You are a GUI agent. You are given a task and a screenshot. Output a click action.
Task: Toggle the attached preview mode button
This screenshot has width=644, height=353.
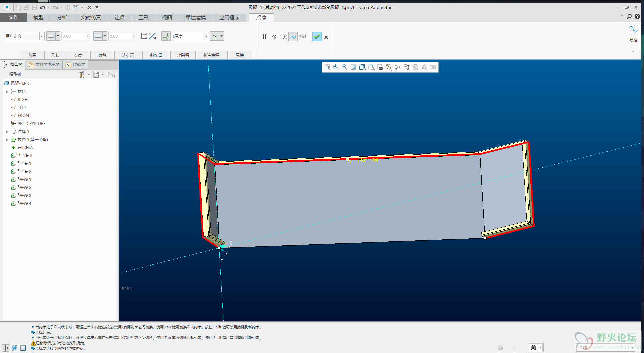pos(293,37)
